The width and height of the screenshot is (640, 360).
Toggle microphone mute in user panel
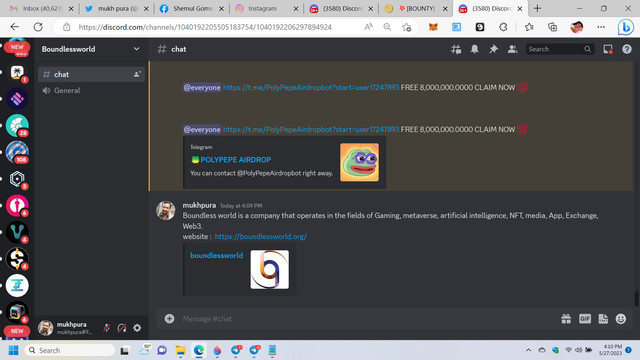[x=107, y=328]
